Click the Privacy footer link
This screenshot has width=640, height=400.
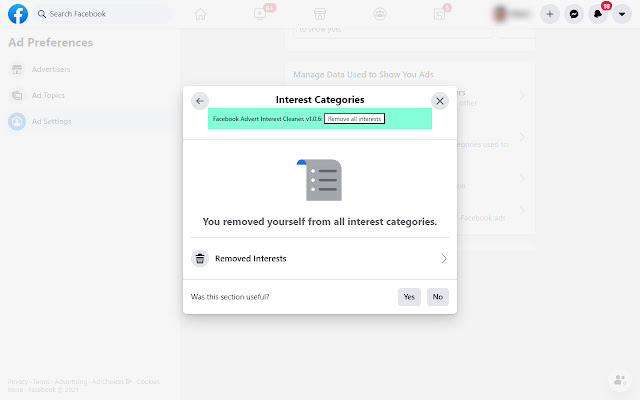pos(18,382)
